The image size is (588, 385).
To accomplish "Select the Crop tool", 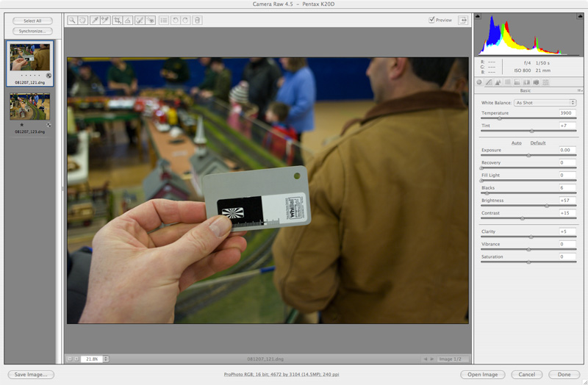I will click(x=118, y=21).
